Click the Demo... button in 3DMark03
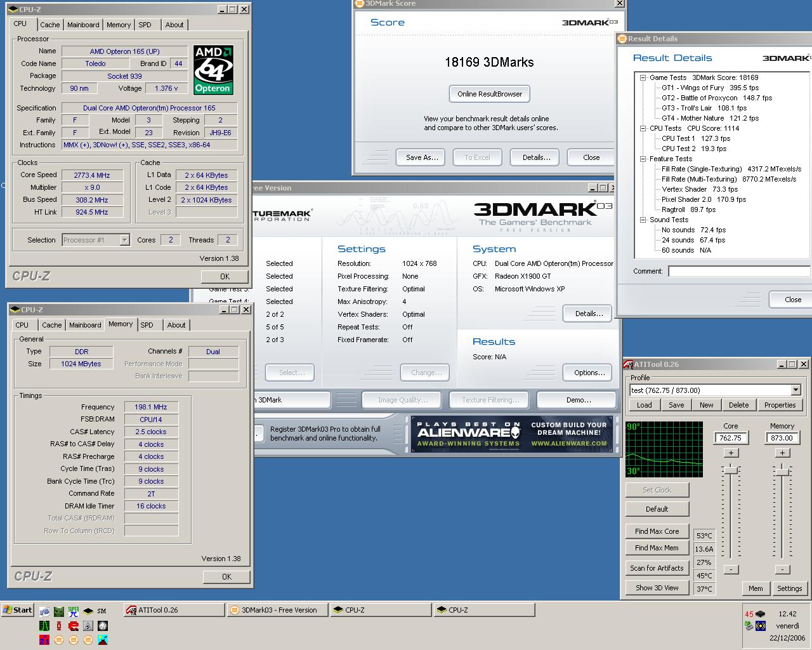 click(x=578, y=400)
